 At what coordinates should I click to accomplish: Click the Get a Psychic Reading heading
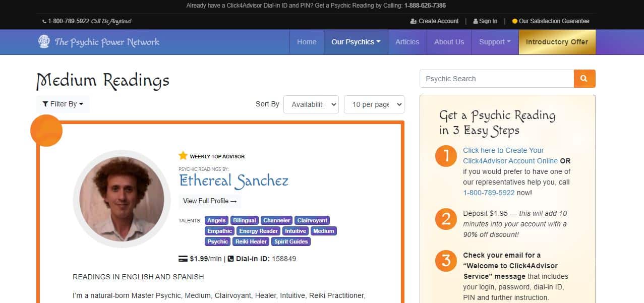pos(497,123)
